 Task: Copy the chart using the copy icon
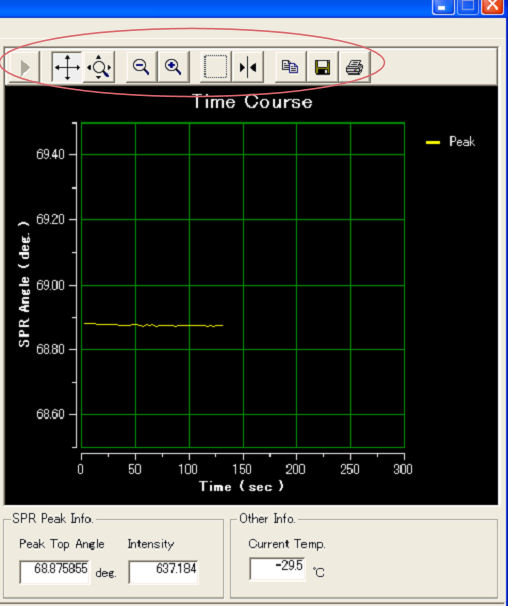pos(290,67)
